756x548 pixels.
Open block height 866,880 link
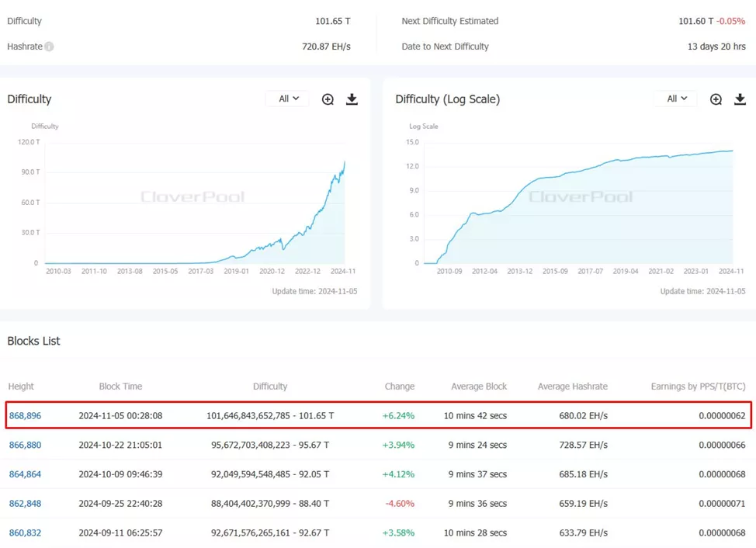pos(25,446)
